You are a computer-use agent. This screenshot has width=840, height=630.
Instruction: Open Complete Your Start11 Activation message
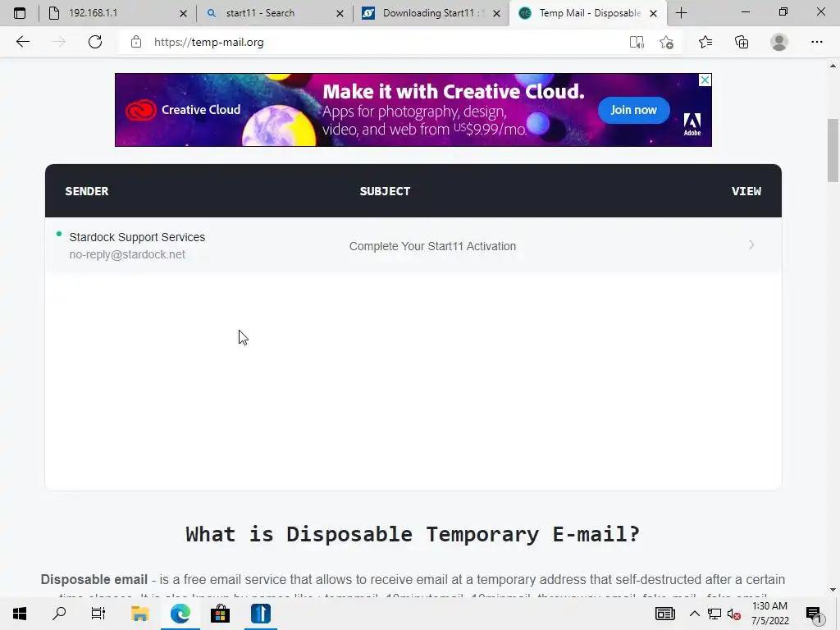click(432, 246)
